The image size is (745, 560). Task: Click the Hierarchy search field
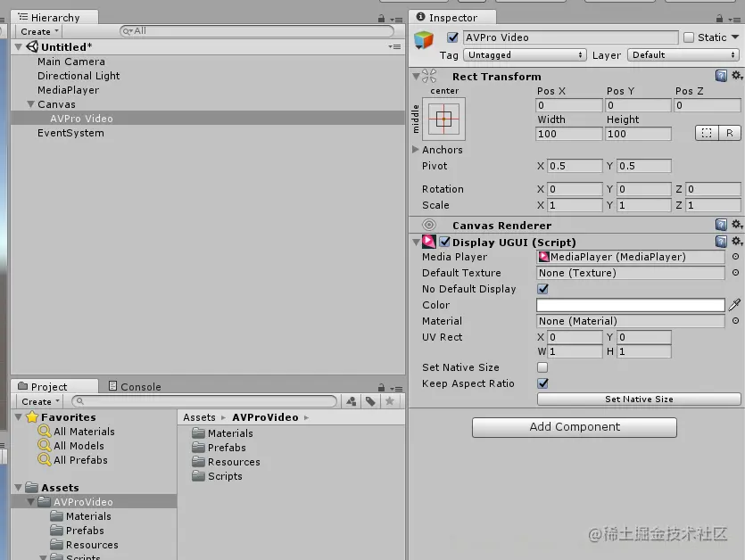point(257,31)
